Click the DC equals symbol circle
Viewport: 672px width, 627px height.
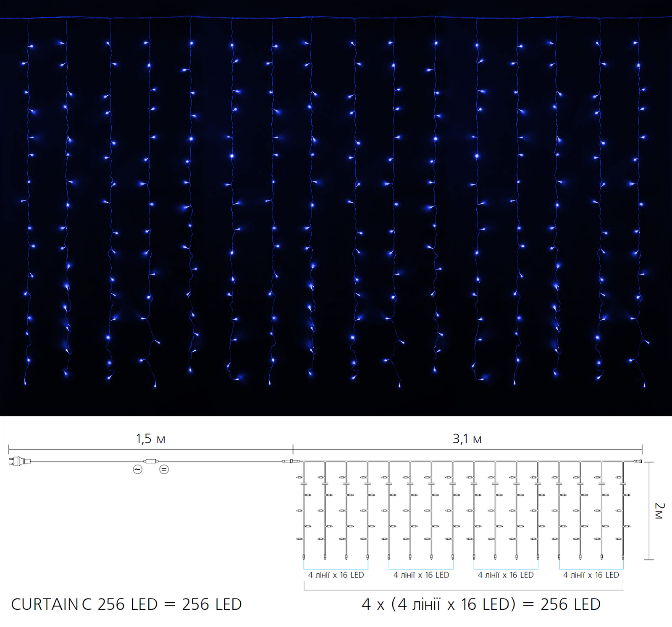(164, 469)
